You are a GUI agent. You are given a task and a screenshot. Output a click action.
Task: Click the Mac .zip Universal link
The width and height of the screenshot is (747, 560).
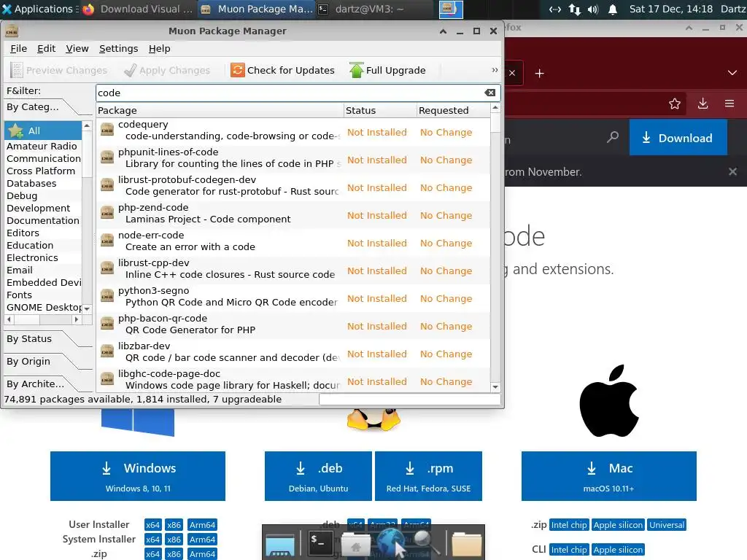[667, 525]
